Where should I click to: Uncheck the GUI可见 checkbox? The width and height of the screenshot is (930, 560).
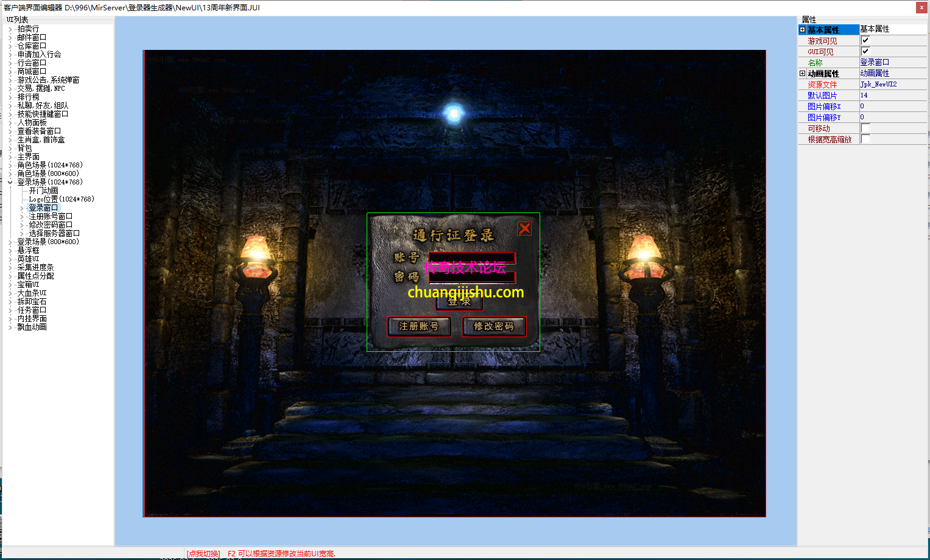[x=865, y=51]
